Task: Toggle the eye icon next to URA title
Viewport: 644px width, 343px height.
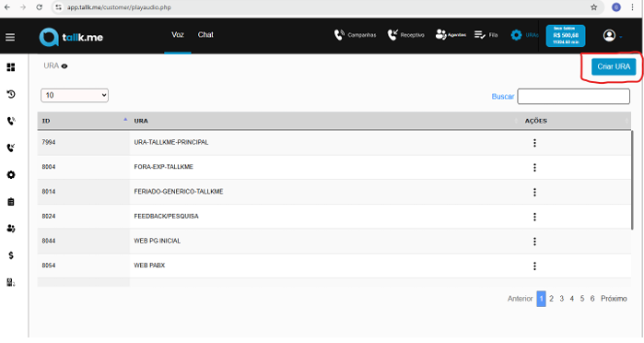Action: coord(64,66)
